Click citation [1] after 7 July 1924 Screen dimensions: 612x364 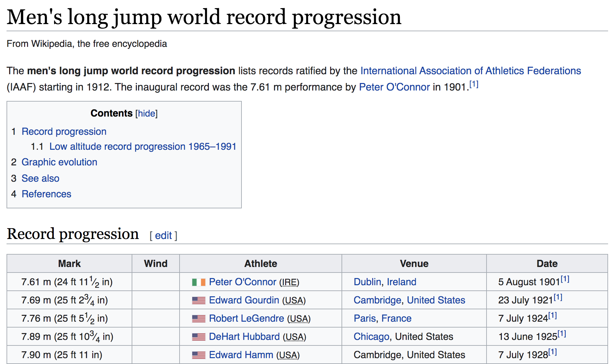click(552, 315)
